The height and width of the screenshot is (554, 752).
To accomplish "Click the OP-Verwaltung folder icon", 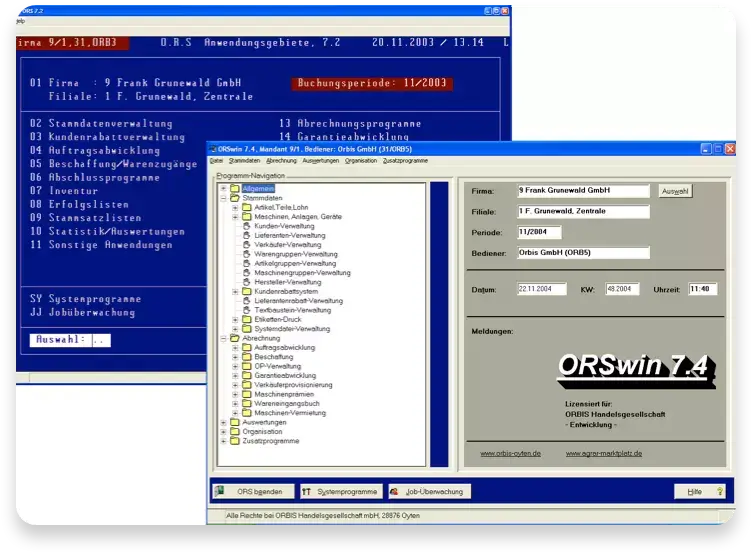I will coord(247,366).
